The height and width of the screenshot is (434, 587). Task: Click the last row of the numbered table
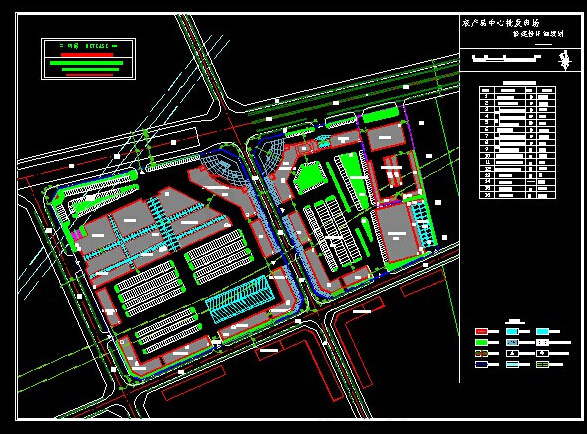coord(517,195)
